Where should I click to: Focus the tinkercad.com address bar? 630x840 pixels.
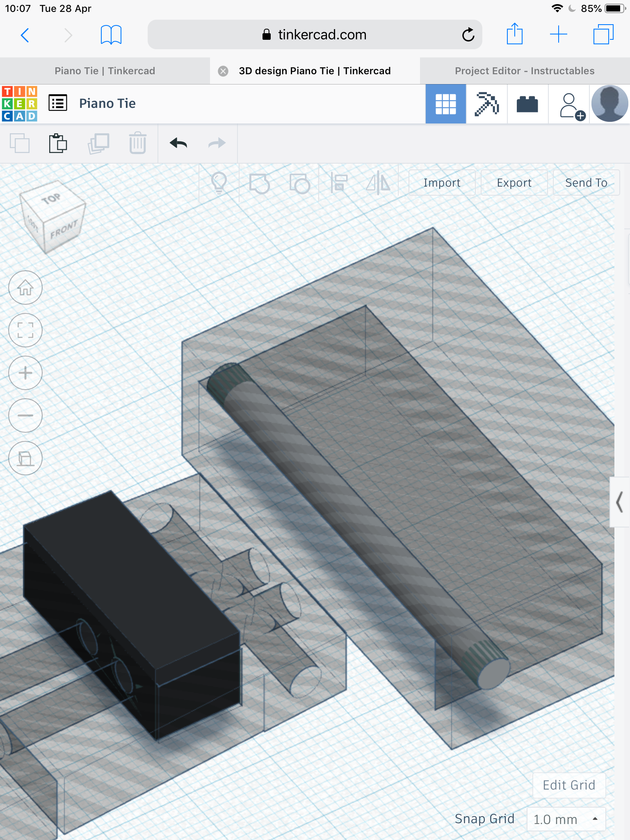point(315,34)
